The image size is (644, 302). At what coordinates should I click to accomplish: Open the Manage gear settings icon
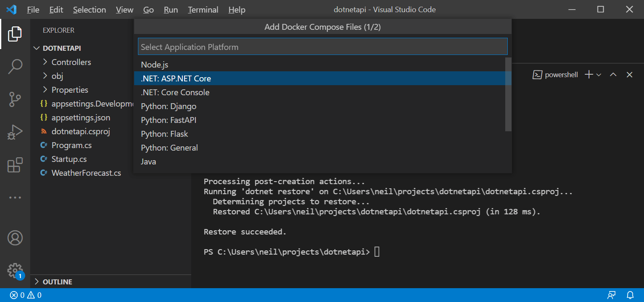tap(15, 271)
